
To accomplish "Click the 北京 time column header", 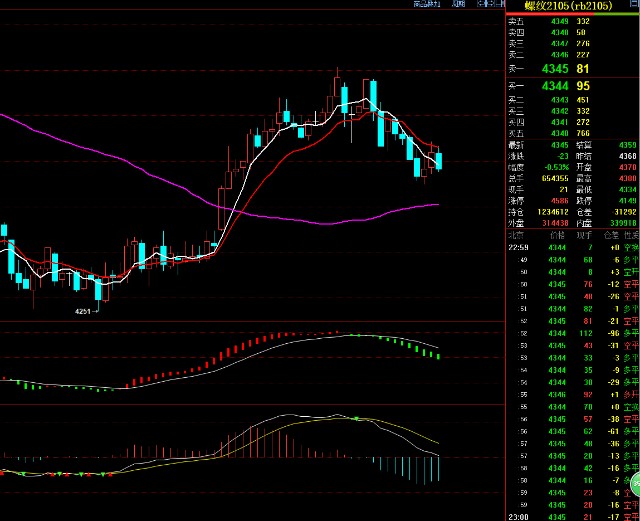I will point(517,234).
